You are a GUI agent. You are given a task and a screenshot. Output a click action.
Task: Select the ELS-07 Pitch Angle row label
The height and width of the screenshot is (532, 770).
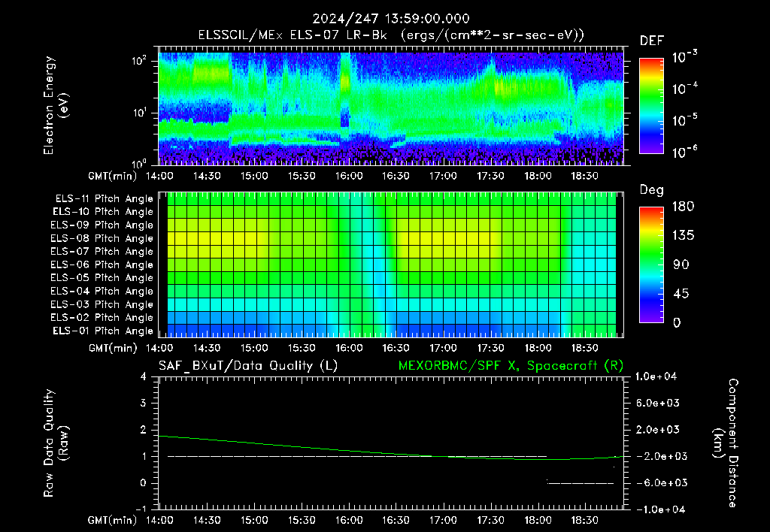tap(102, 252)
